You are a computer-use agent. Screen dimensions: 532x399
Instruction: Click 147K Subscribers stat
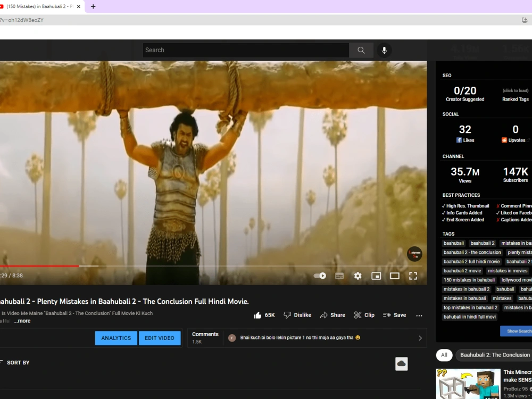(516, 174)
